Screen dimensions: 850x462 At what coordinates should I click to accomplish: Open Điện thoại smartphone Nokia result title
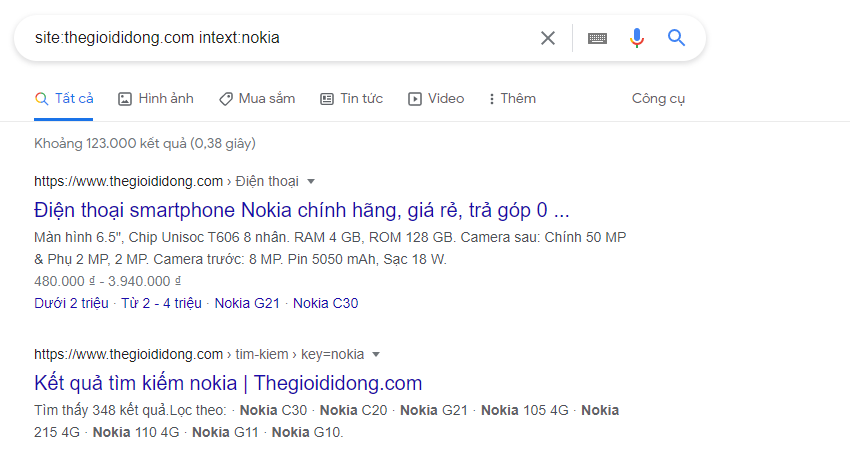(x=301, y=210)
